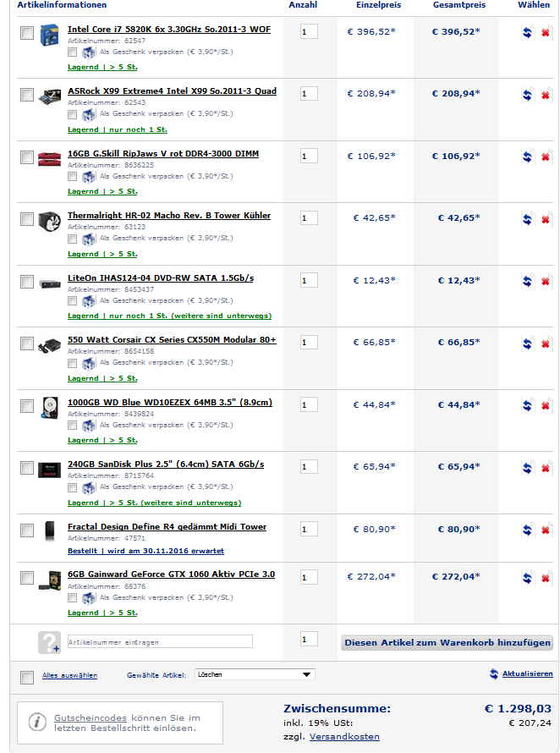The width and height of the screenshot is (560, 753).
Task: Remove Intel Core i7 5820K with red X
Action: (546, 33)
